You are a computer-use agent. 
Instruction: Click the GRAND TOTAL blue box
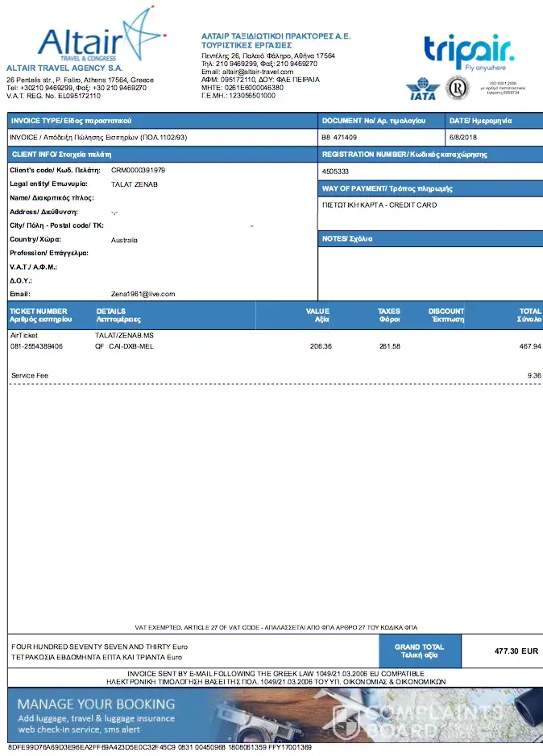tap(419, 651)
